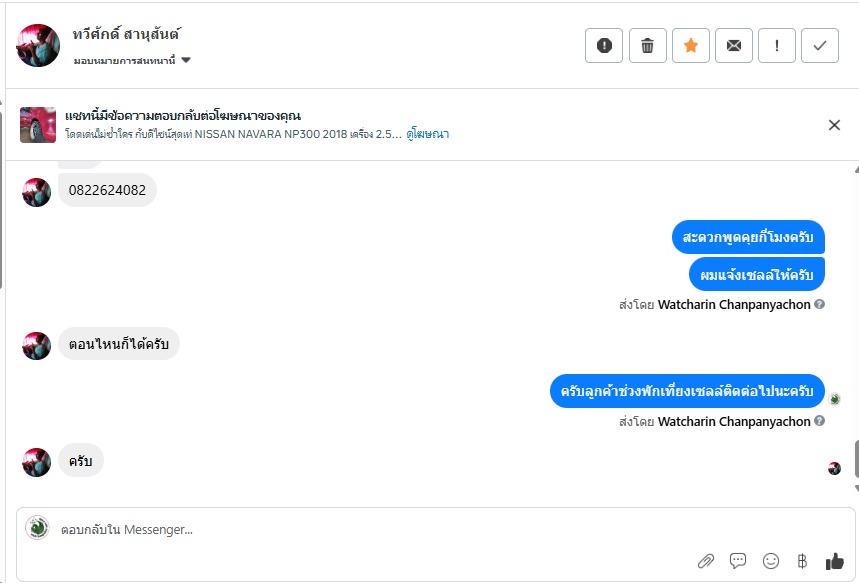Open saved replies speech bubble icon
Image resolution: width=859 pixels, height=583 pixels.
coord(738,561)
